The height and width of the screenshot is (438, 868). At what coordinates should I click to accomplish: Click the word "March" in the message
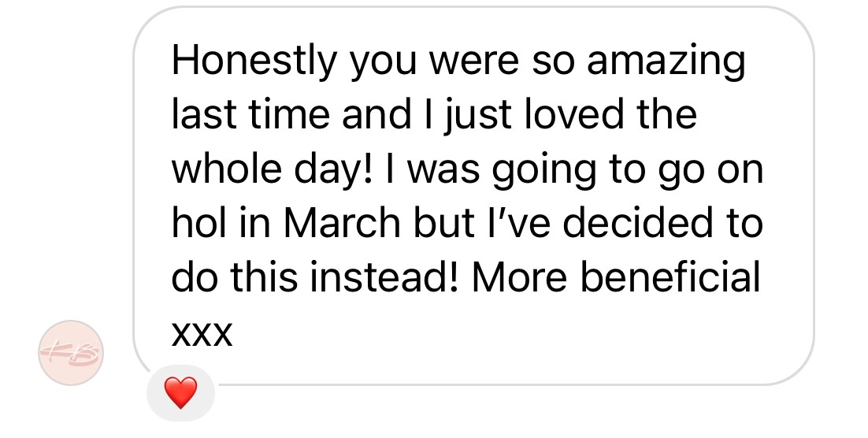click(342, 225)
